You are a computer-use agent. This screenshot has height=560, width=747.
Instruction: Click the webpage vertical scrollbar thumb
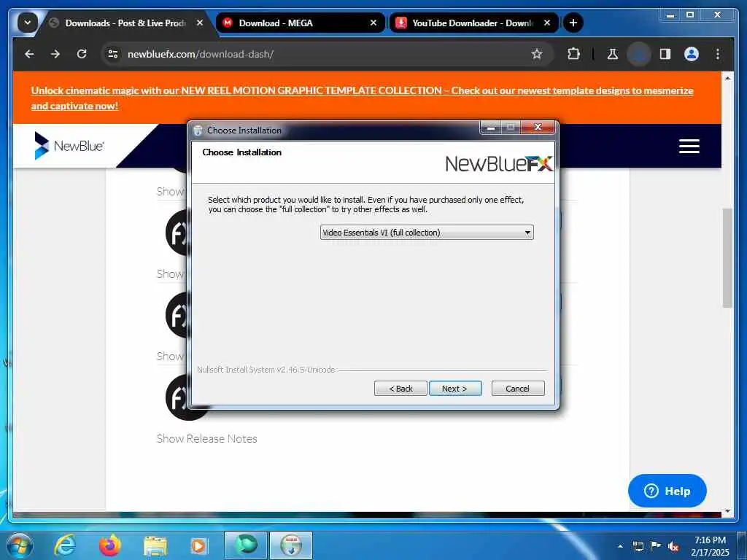tap(727, 257)
